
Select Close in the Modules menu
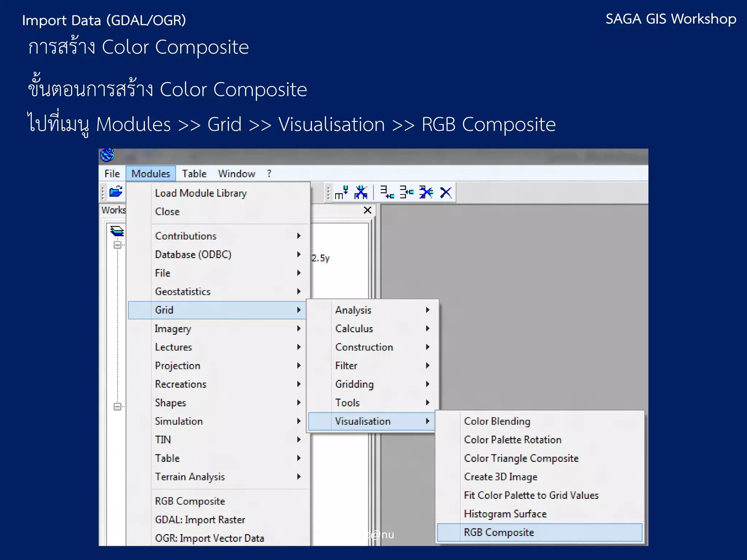[218, 212]
